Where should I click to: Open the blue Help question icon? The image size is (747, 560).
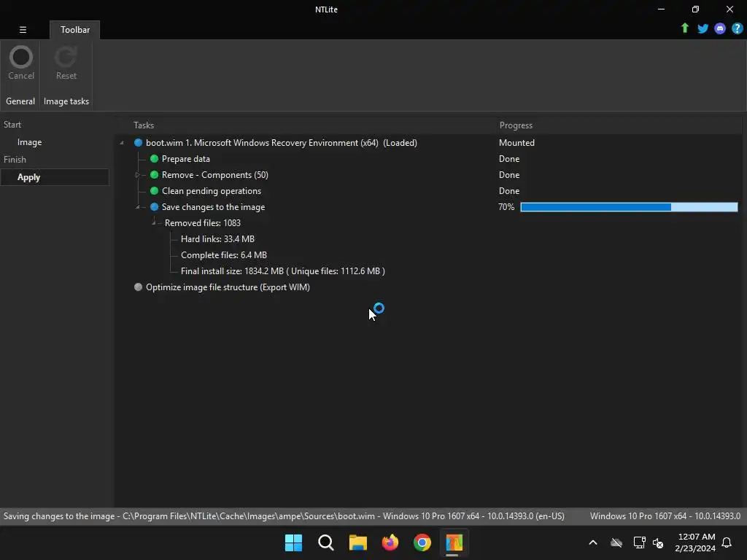[x=738, y=28]
